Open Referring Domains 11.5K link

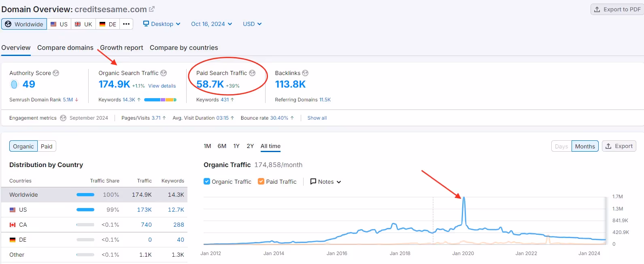pos(325,100)
